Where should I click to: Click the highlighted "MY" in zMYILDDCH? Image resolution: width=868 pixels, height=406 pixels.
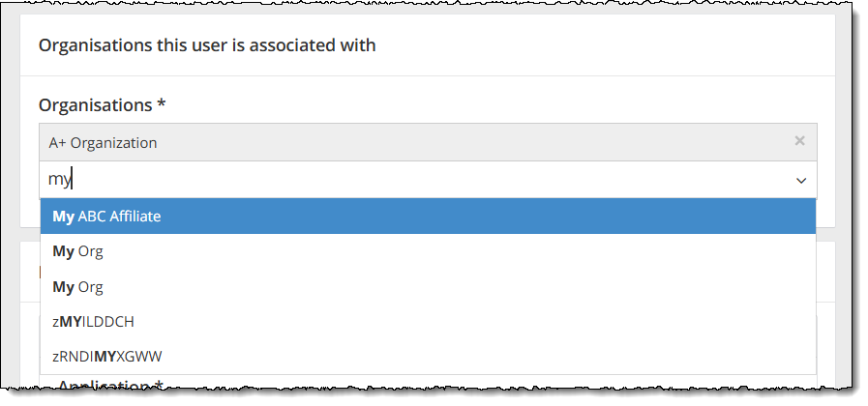tap(70, 321)
